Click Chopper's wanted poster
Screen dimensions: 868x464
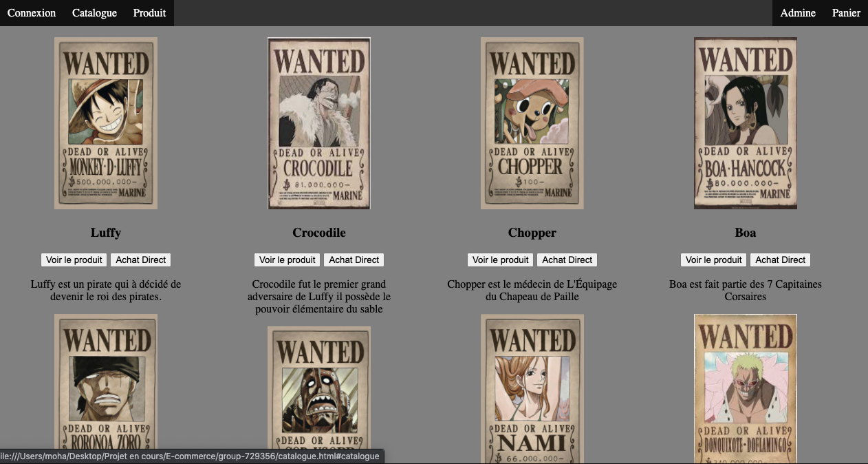tap(532, 123)
